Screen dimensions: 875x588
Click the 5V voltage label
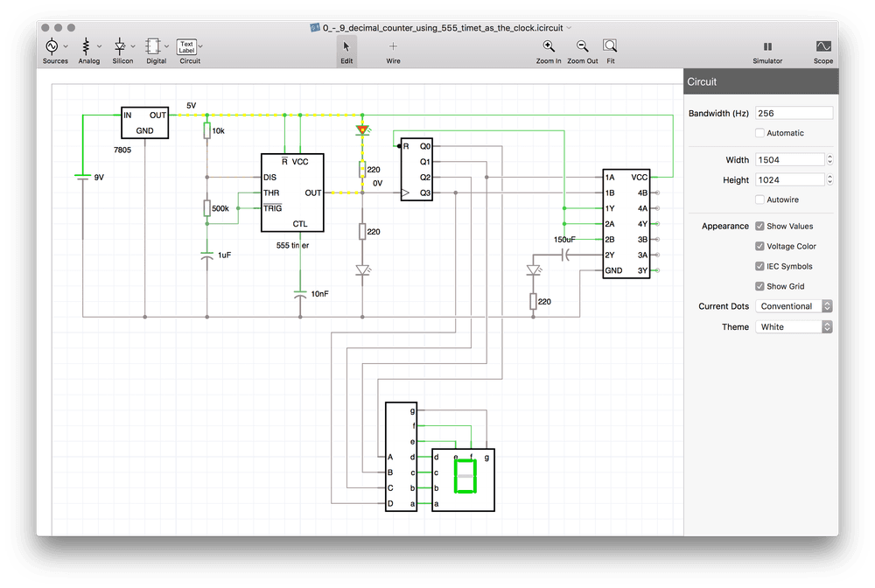point(192,106)
